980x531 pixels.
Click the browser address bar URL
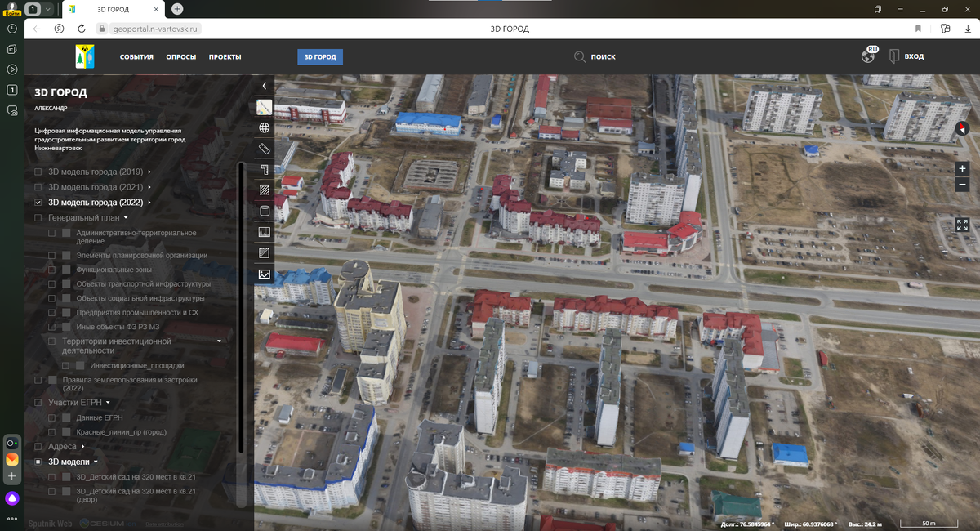(x=157, y=29)
